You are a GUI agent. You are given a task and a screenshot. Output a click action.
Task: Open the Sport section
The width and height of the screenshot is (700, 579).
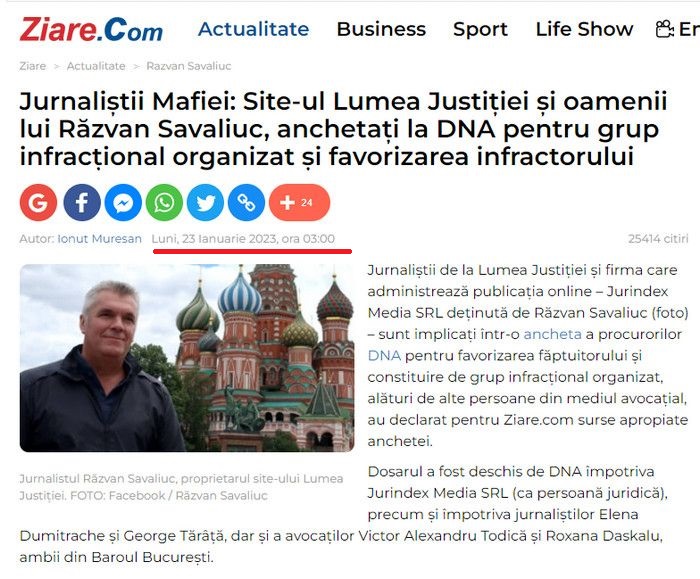point(480,29)
